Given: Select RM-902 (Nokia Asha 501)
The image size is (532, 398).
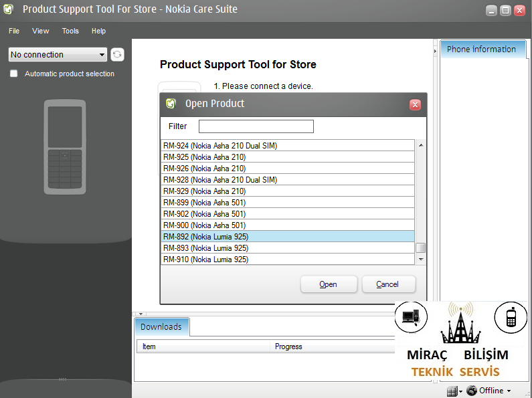Looking at the screenshot, I should pyautogui.click(x=288, y=214).
